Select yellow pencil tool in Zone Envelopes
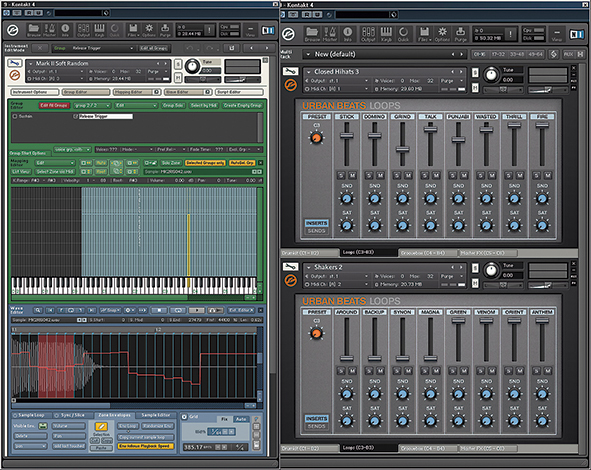Viewport: 591px width, 470px height. tap(101, 426)
